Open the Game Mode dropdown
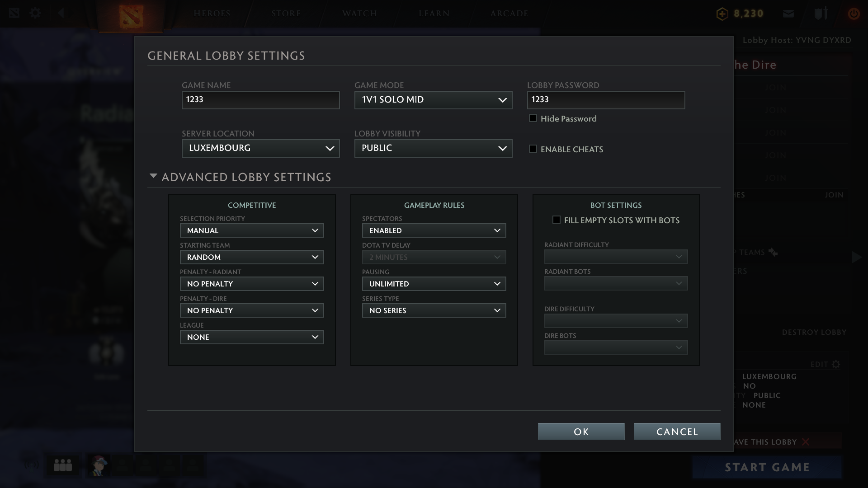The height and width of the screenshot is (488, 868). click(x=433, y=100)
